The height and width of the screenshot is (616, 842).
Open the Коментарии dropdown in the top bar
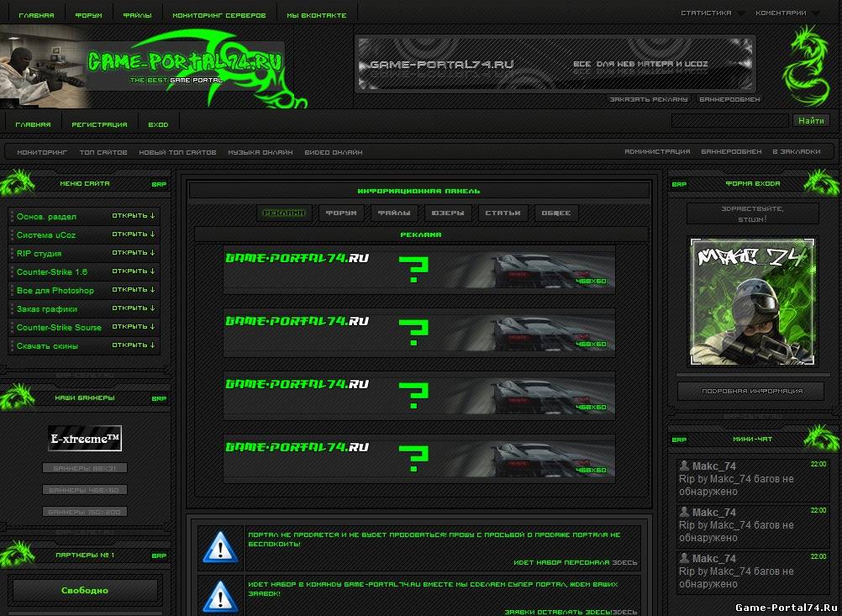(787, 13)
